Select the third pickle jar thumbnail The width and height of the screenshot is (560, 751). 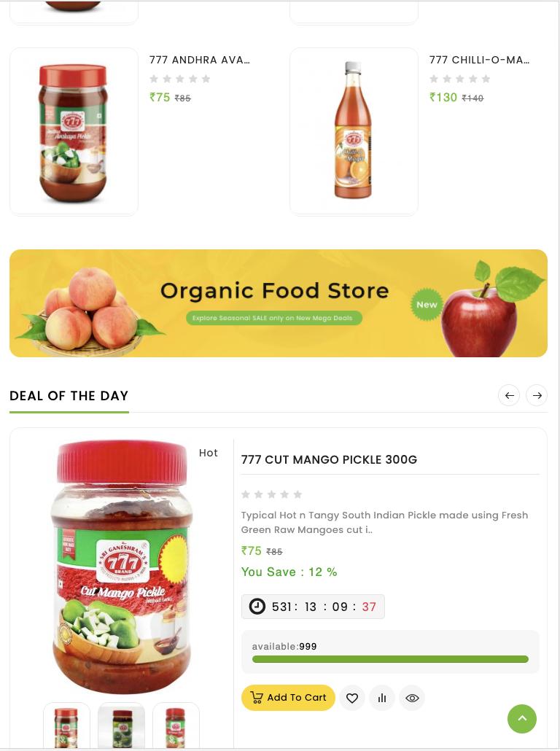176,725
